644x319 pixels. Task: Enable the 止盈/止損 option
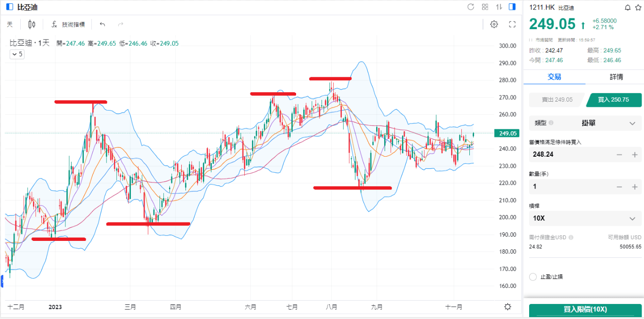click(x=533, y=277)
